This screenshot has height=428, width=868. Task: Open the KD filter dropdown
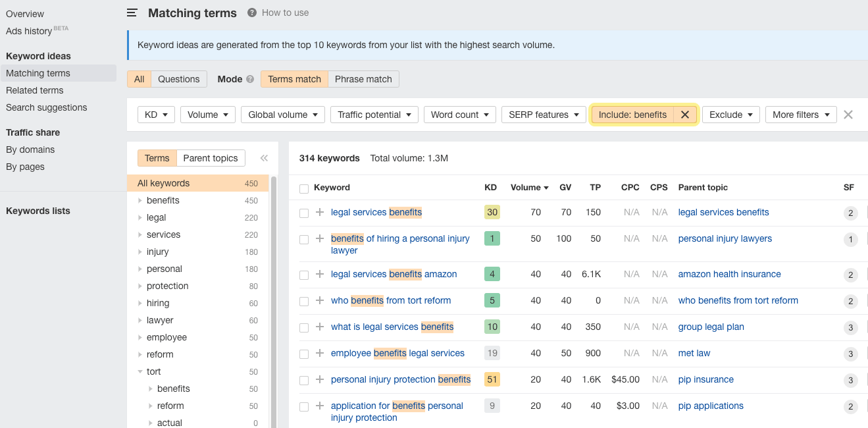pyautogui.click(x=156, y=114)
